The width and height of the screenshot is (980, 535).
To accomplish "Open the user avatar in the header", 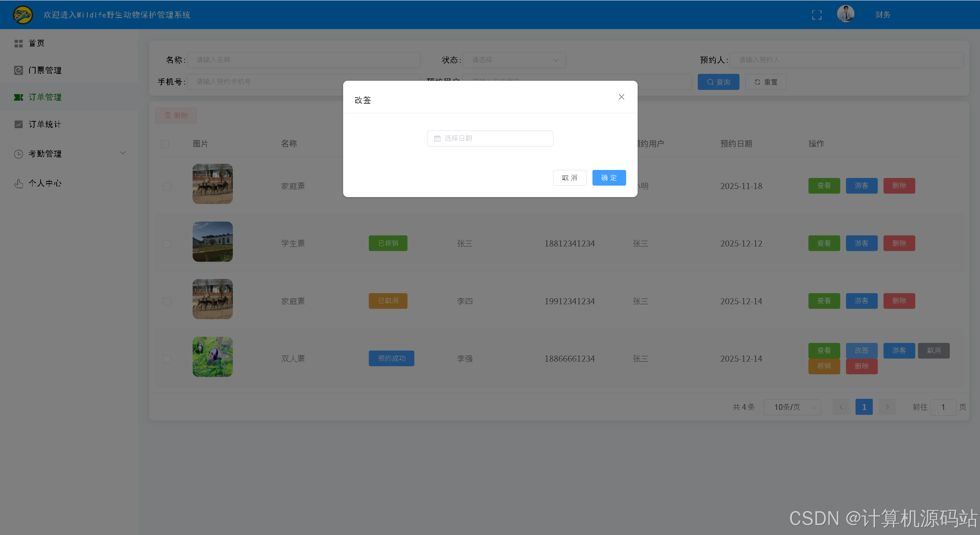I will (x=846, y=14).
